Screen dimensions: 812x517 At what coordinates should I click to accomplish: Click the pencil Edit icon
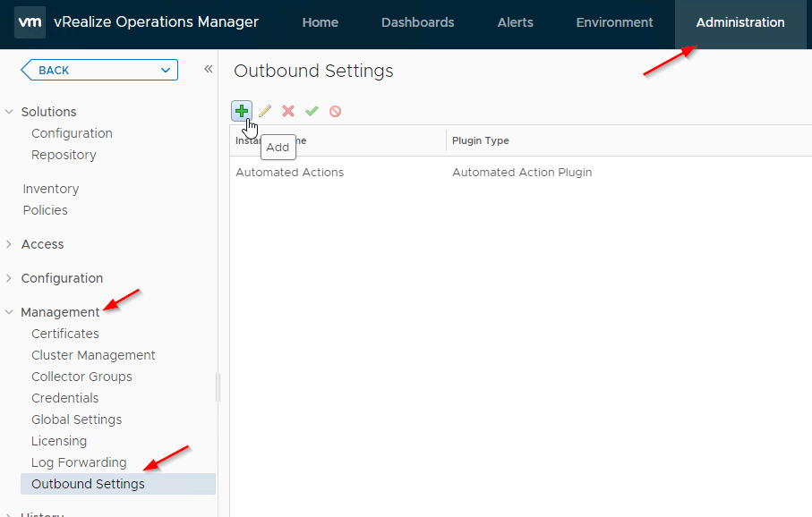tap(265, 111)
